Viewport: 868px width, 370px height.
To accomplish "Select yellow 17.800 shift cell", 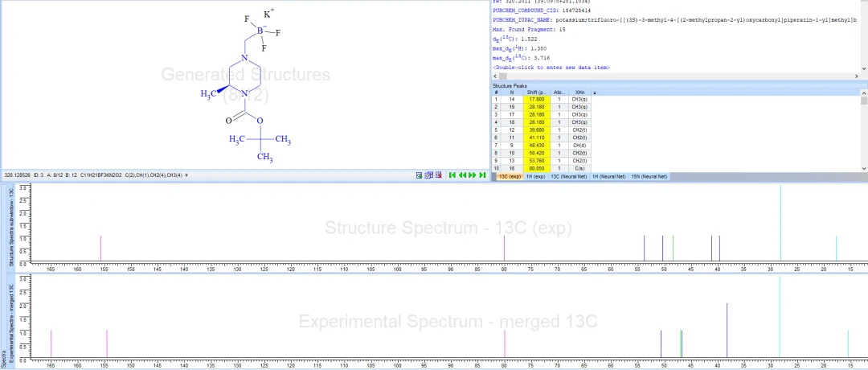I will click(x=537, y=99).
